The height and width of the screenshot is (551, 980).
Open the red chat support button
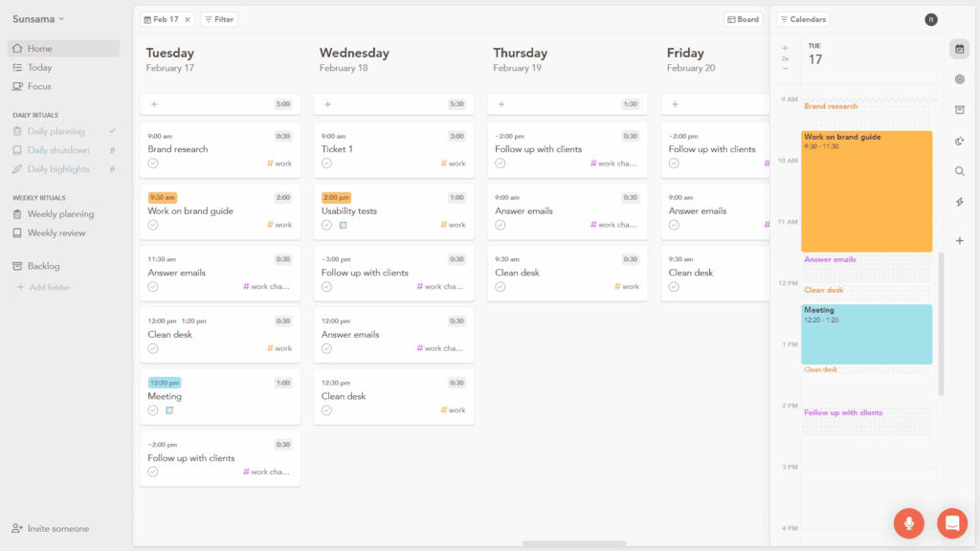[x=952, y=522]
